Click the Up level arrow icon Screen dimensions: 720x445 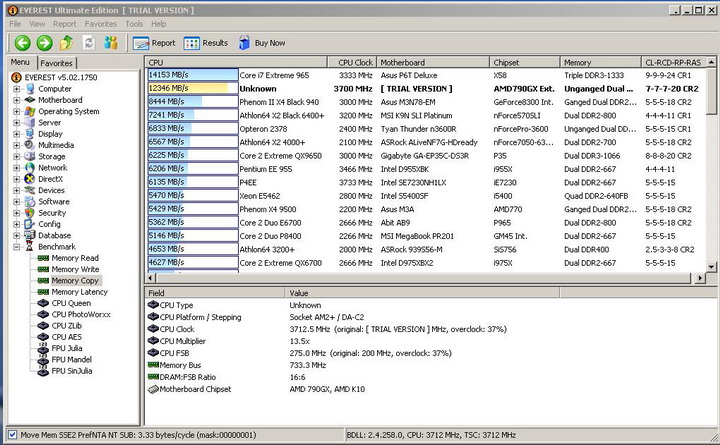pos(66,43)
